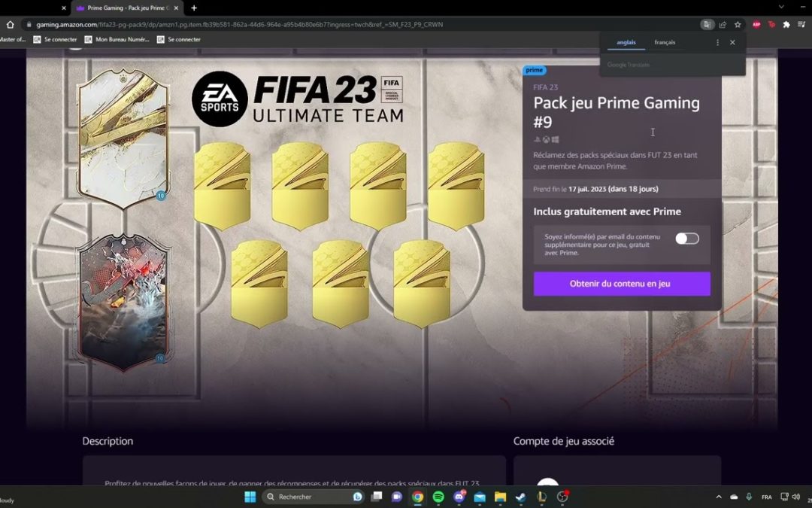Open the Mon Bureau Numér... bookmark
This screenshot has width=812, height=508.
coord(117,39)
